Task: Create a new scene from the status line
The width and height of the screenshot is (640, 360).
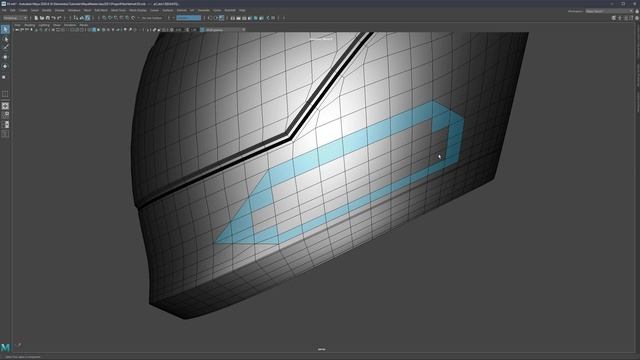Action: point(36,18)
